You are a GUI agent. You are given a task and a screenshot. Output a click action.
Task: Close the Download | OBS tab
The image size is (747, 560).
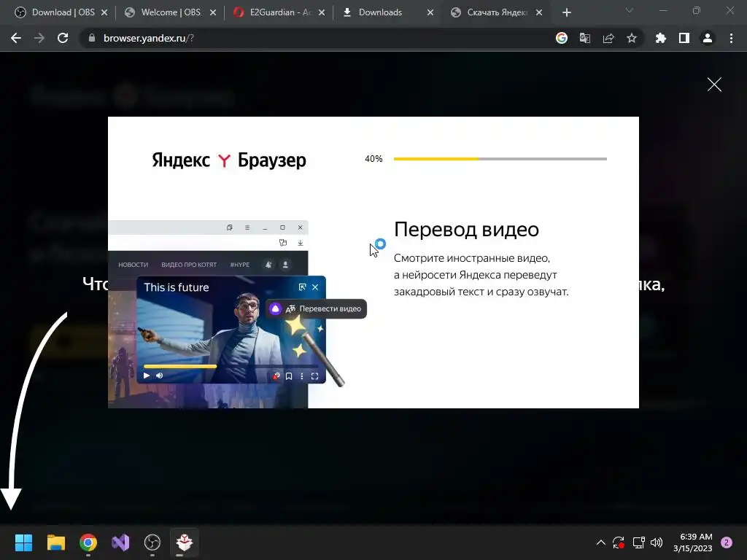[104, 12]
